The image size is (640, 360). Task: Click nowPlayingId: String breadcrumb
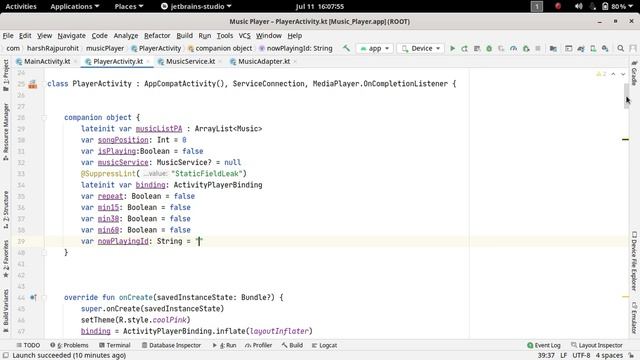pos(296,48)
